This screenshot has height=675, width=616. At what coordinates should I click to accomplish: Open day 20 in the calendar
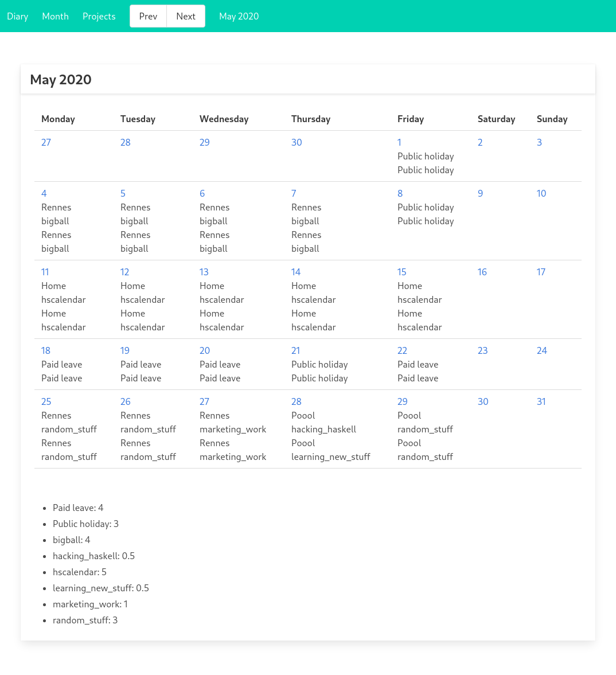(x=205, y=351)
